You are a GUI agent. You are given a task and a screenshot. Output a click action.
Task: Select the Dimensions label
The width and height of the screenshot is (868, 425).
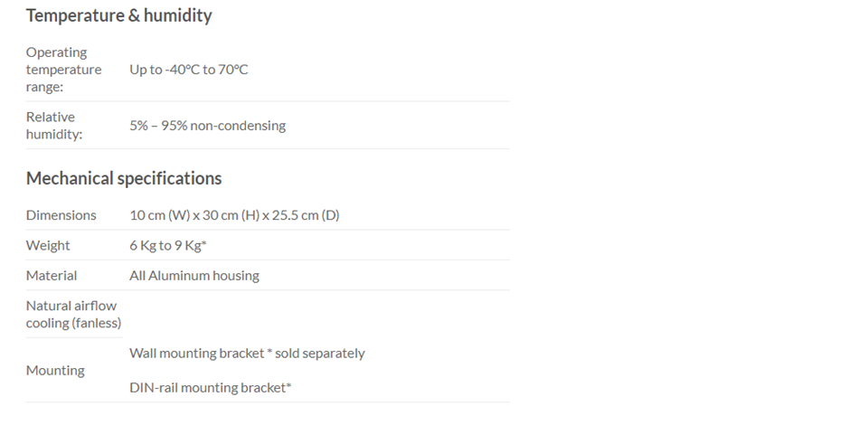(61, 214)
